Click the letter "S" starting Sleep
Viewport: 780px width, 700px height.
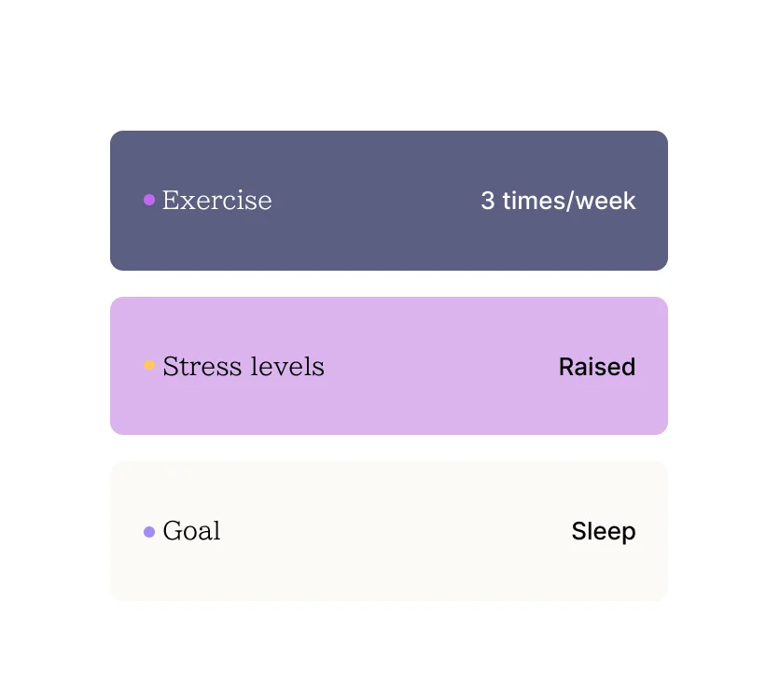(579, 532)
